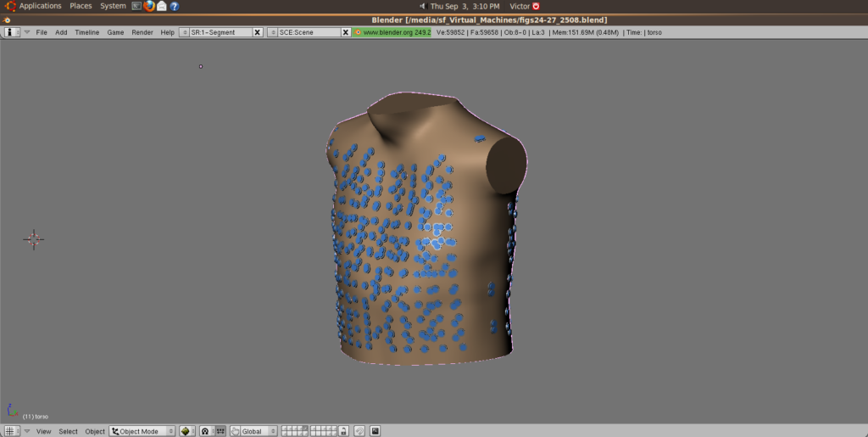Toggle the layer lock icon

(x=342, y=431)
